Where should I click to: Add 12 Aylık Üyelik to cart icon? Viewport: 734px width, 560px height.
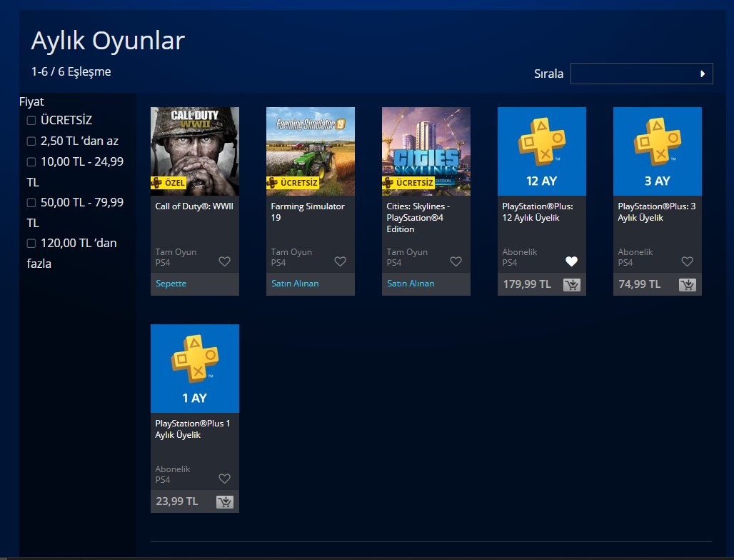coord(572,285)
